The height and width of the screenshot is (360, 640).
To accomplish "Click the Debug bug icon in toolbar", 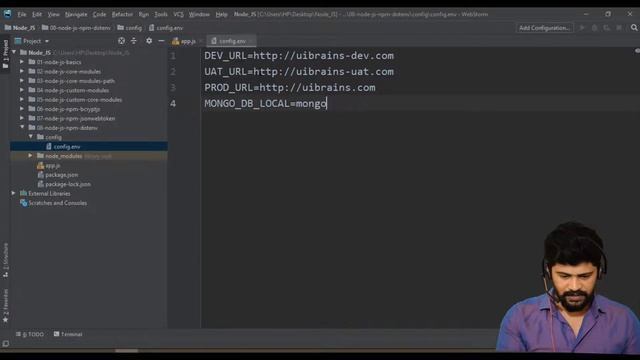I will coord(595,28).
